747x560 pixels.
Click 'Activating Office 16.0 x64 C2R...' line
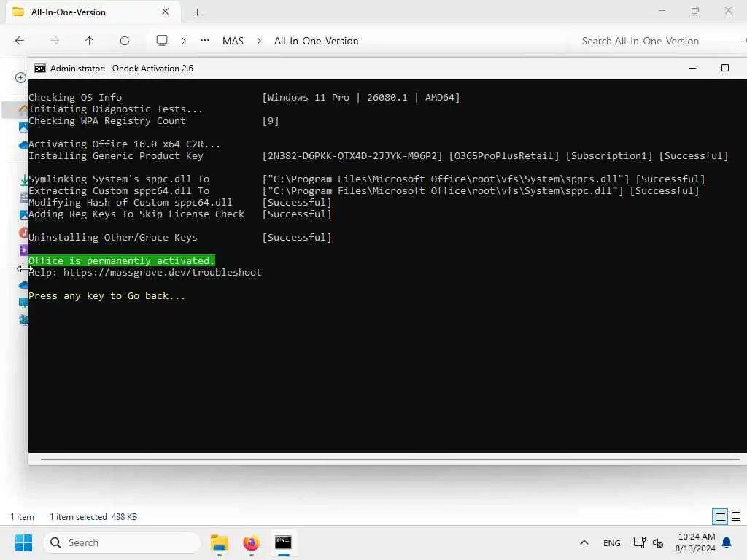[x=124, y=144]
